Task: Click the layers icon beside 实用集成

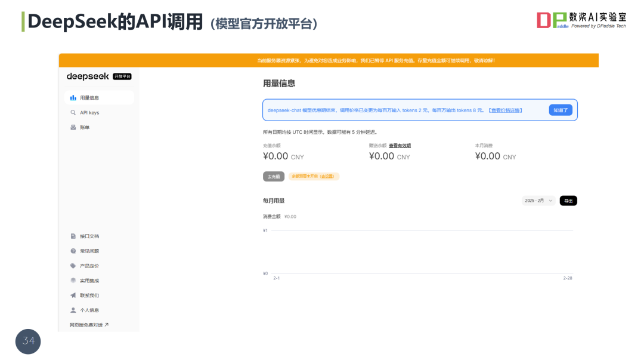Action: point(73,281)
